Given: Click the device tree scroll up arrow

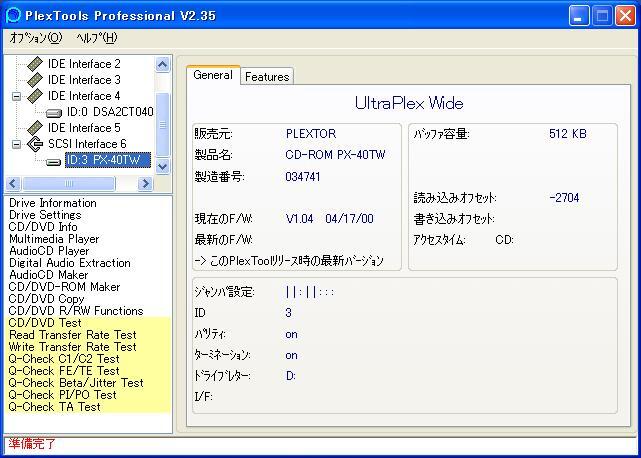Looking at the screenshot, I should (x=162, y=65).
